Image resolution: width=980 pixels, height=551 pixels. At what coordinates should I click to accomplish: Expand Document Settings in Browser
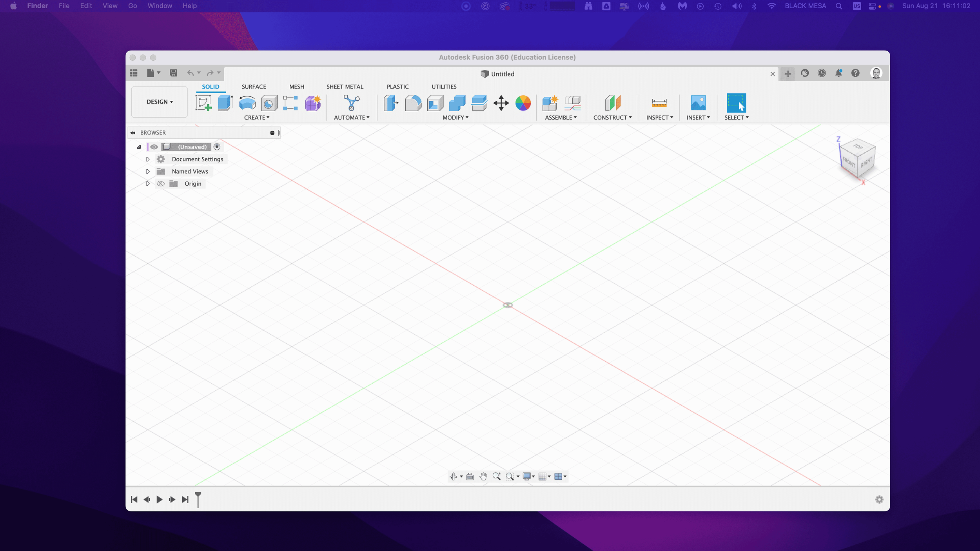pyautogui.click(x=148, y=159)
